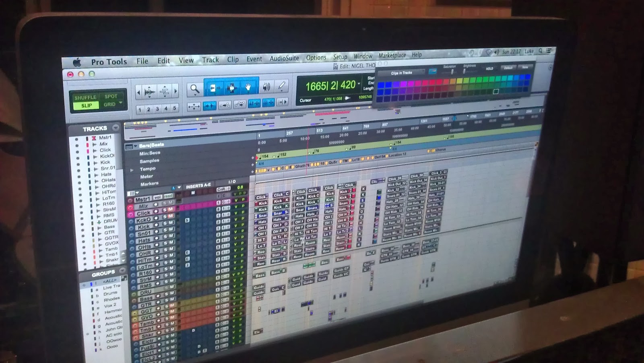Screen dimensions: 644x363
Task: Mute the Click track
Action: [x=170, y=209]
